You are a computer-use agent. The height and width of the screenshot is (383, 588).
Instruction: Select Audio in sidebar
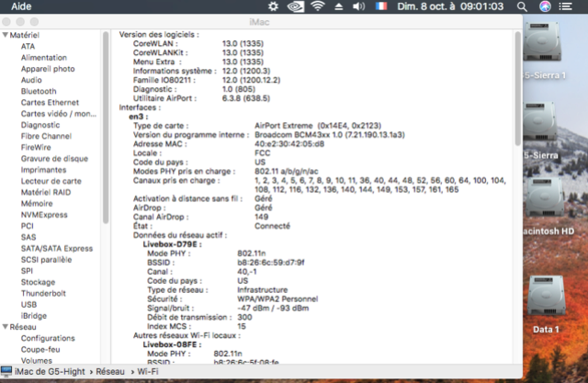pos(31,80)
